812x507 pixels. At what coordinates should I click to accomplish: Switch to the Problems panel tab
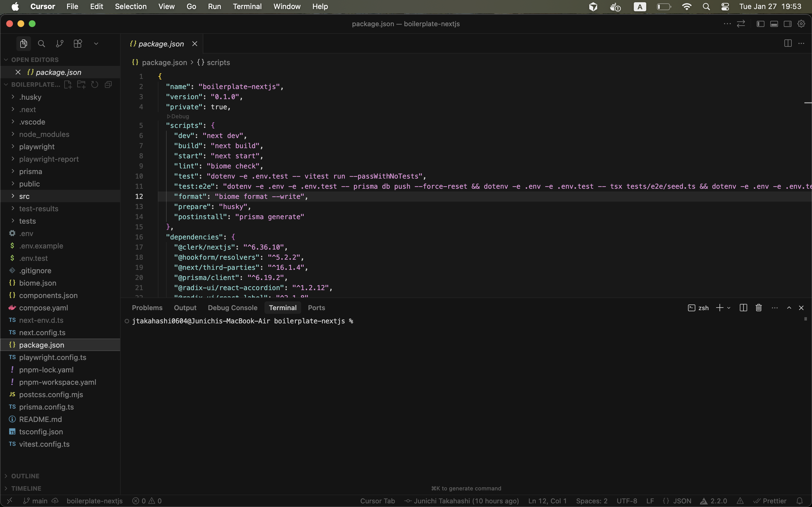coord(147,308)
